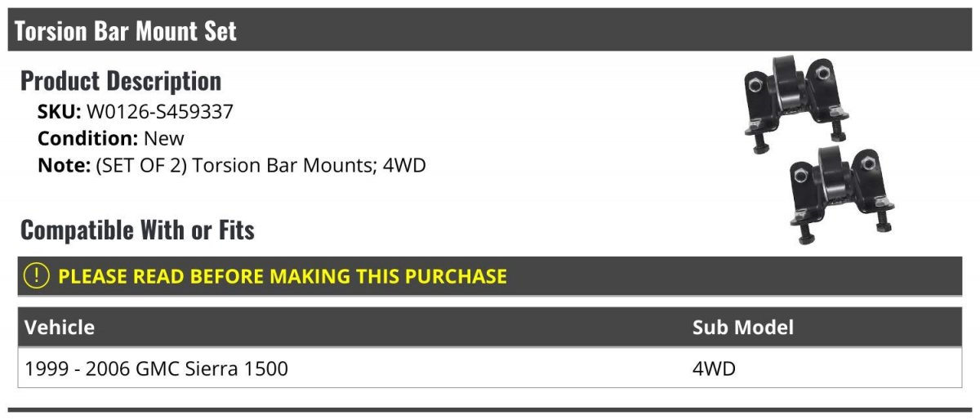Screen dimensions: 980x420
Task: Click the Condition: New line
Action: point(111,138)
